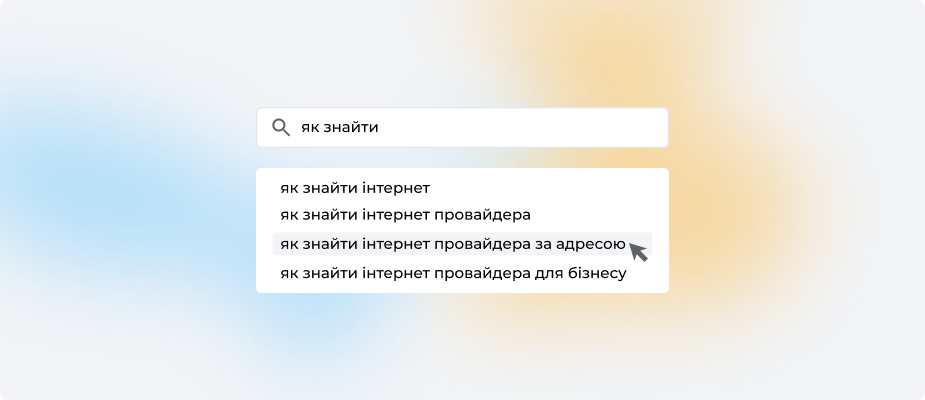Select the suggestion "як знайти інтернет"
Image resolution: width=925 pixels, height=400 pixels.
355,187
